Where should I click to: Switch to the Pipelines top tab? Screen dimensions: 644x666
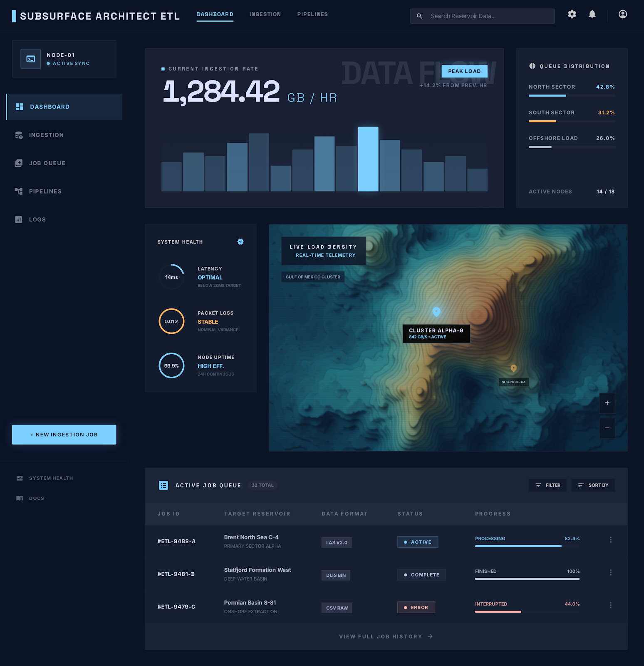click(312, 15)
